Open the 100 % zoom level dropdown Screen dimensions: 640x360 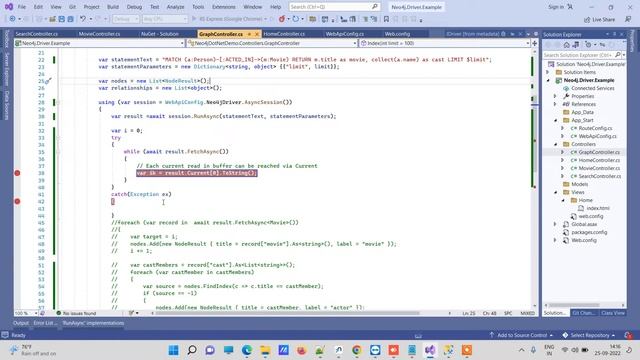26,313
